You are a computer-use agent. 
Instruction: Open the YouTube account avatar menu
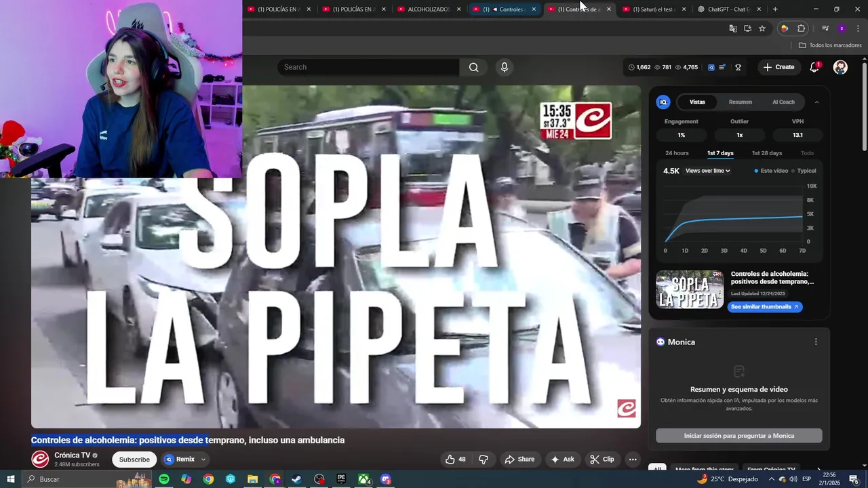pos(840,67)
